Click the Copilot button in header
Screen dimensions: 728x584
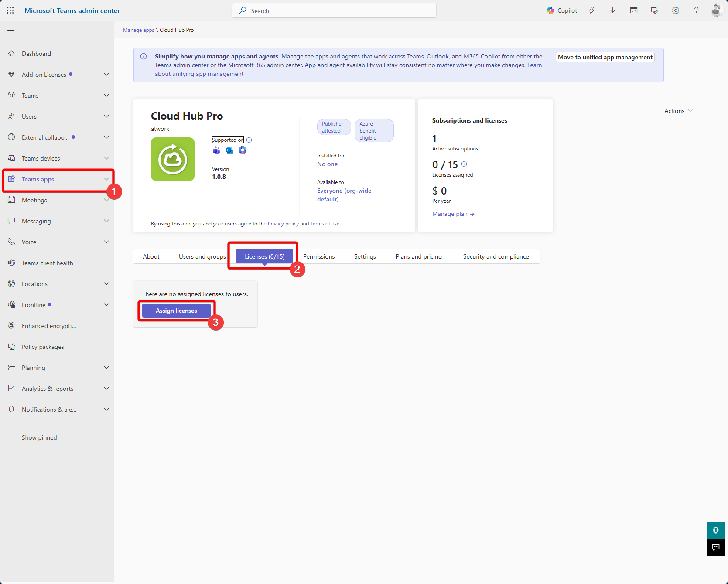(562, 10)
